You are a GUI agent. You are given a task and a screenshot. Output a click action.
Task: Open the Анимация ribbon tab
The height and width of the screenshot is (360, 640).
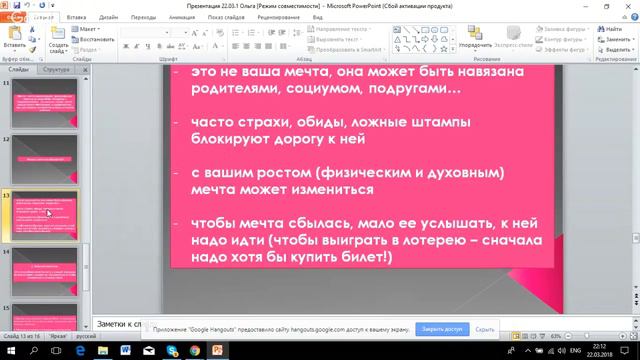click(182, 18)
